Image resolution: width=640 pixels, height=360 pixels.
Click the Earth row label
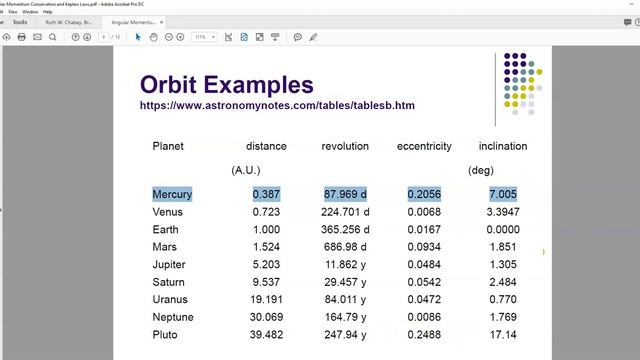click(x=165, y=229)
